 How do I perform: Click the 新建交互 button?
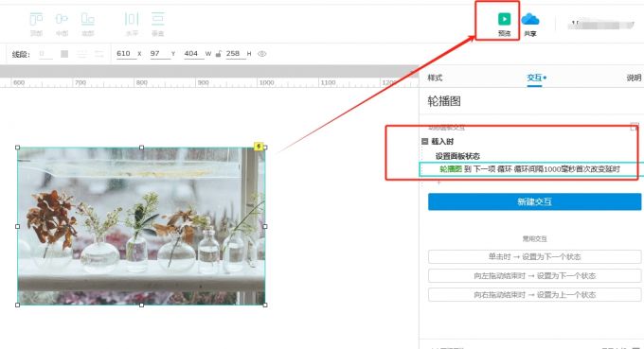pos(534,201)
